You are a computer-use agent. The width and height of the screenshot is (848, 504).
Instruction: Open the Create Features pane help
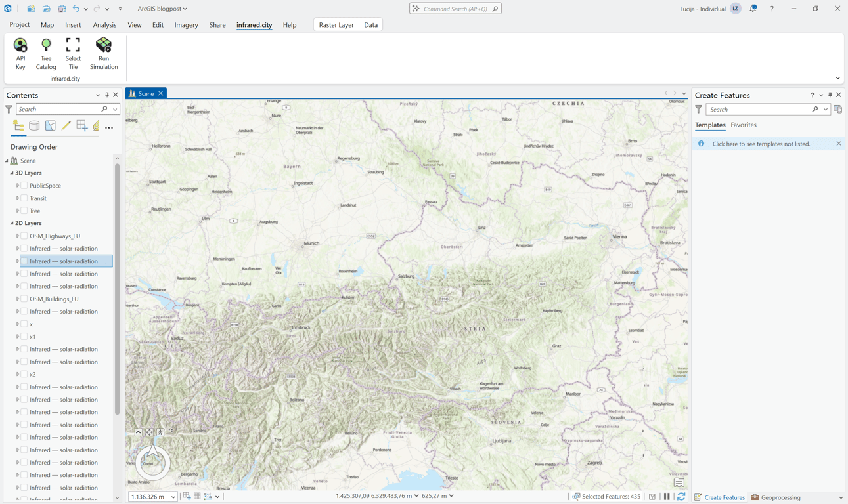(x=812, y=95)
